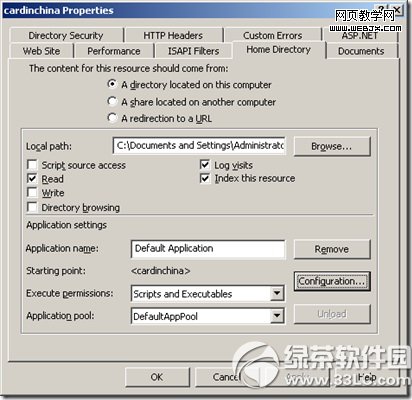The width and height of the screenshot is (412, 400).
Task: Tick the Directory browsing checkbox
Action: pos(32,207)
